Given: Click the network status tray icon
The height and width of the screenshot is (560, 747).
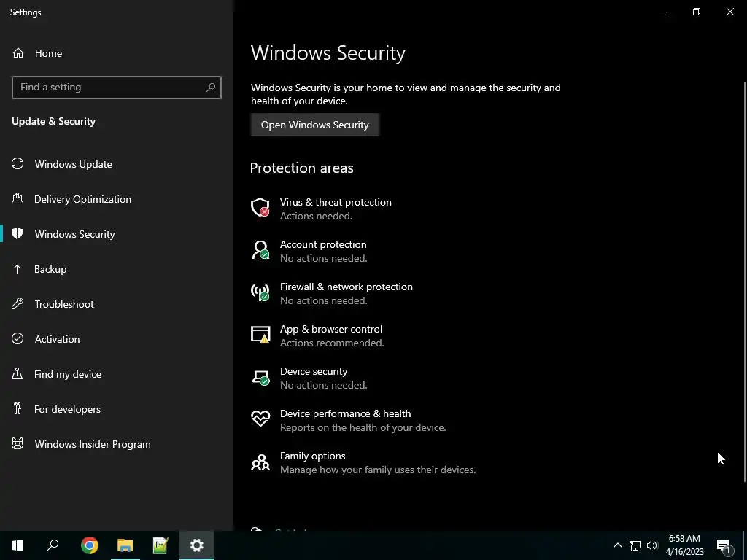Looking at the screenshot, I should (x=635, y=545).
